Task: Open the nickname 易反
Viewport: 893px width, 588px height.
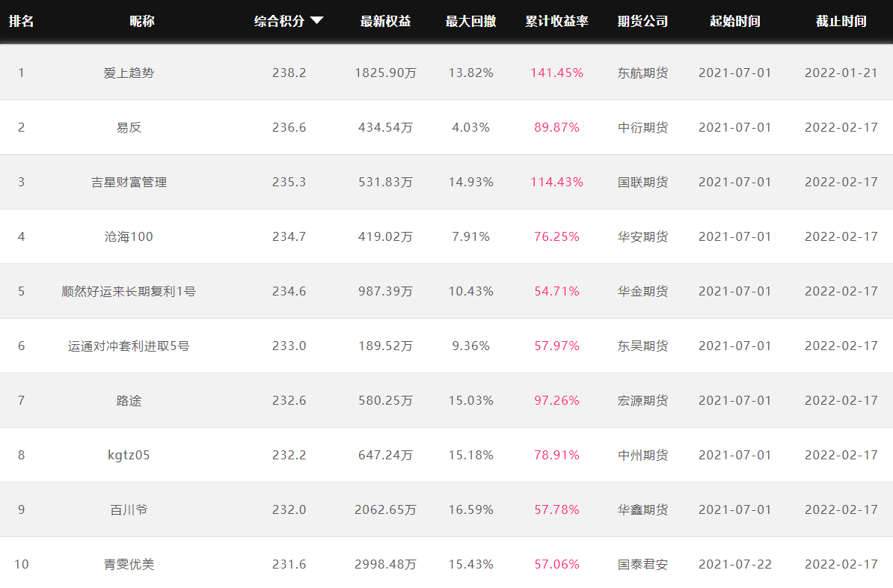Action: 129,128
